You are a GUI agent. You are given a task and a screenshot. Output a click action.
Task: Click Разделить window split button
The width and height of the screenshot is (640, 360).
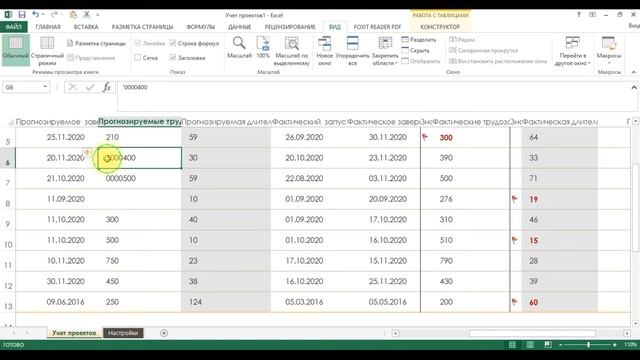[x=419, y=40]
